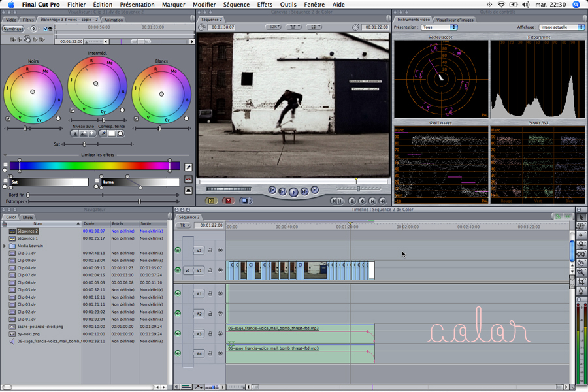Open the Séquence menu
The width and height of the screenshot is (588, 392).
pos(237,5)
